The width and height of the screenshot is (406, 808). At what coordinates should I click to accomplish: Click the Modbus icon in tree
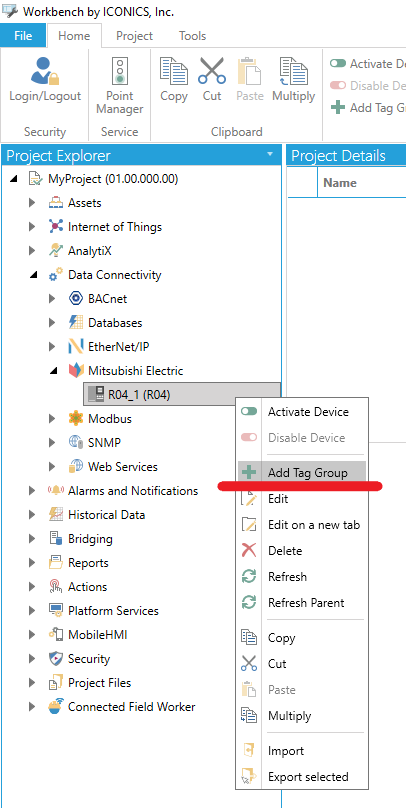[x=76, y=419]
